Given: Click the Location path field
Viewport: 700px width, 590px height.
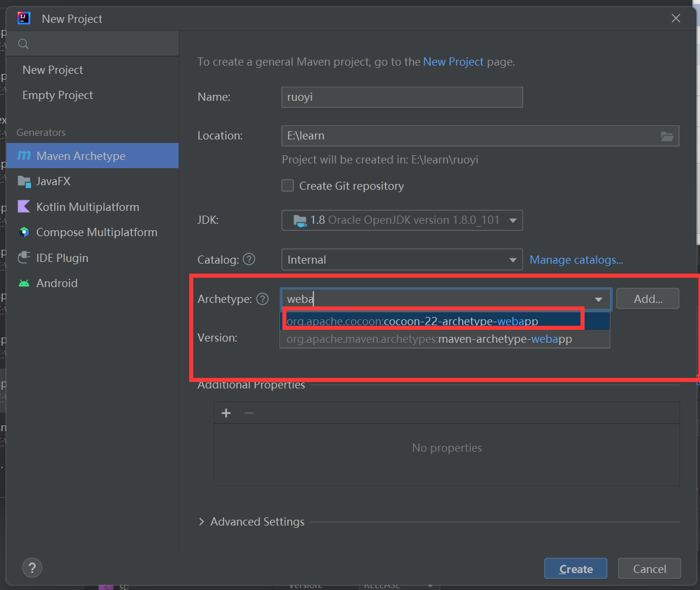Looking at the screenshot, I should click(480, 136).
